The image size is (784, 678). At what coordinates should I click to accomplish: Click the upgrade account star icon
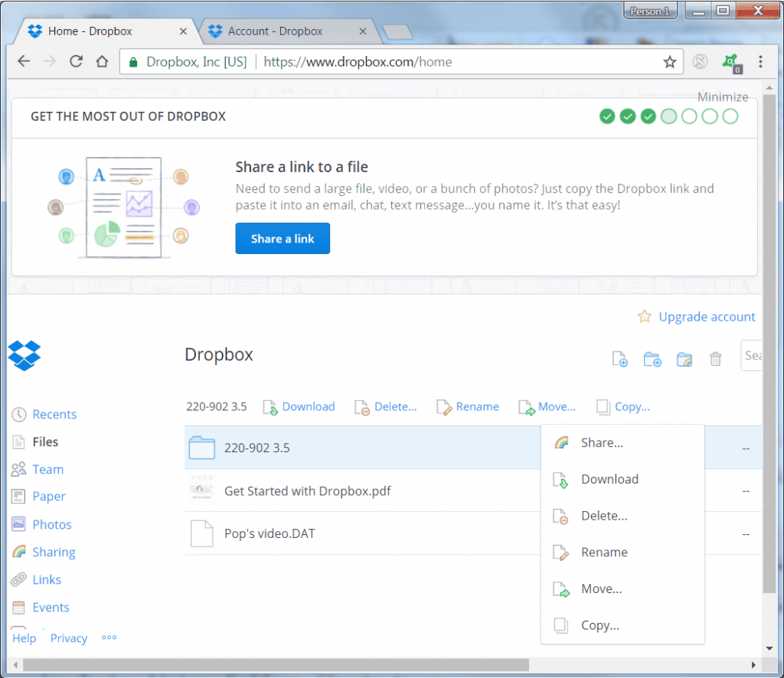645,316
